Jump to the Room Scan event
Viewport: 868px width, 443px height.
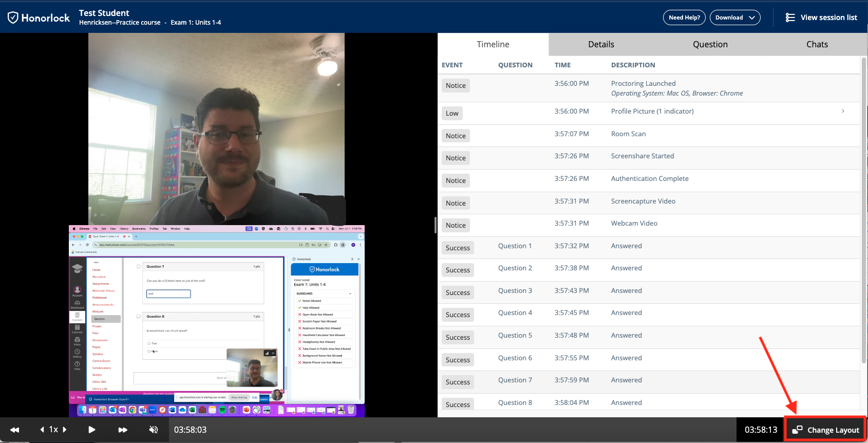628,134
